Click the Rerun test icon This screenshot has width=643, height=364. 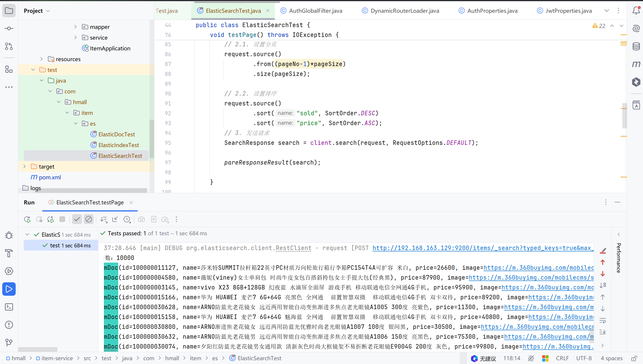pos(27,220)
